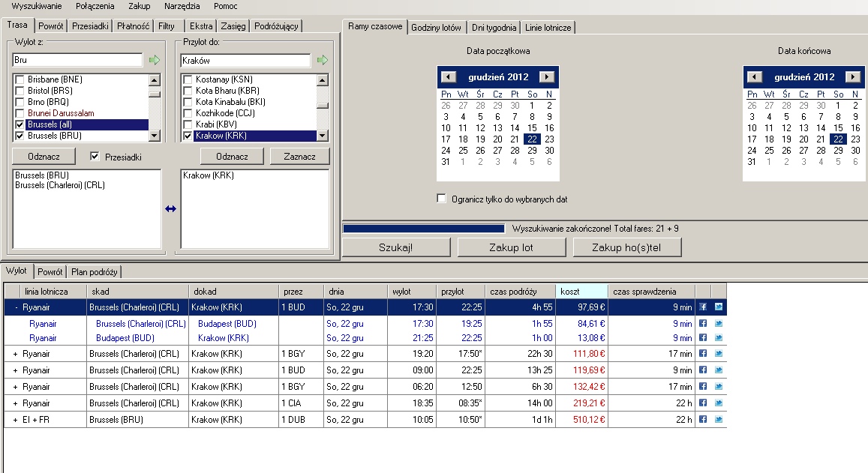Go to previous month in end date calendar

tap(755, 77)
